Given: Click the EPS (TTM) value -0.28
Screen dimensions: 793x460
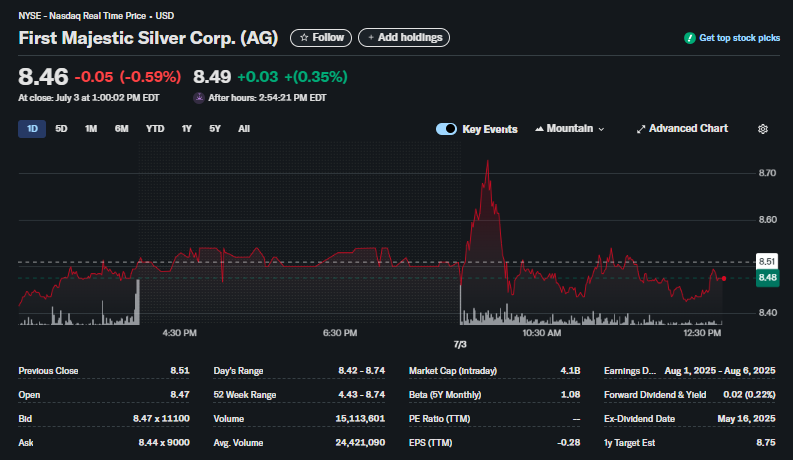Looking at the screenshot, I should pos(568,442).
